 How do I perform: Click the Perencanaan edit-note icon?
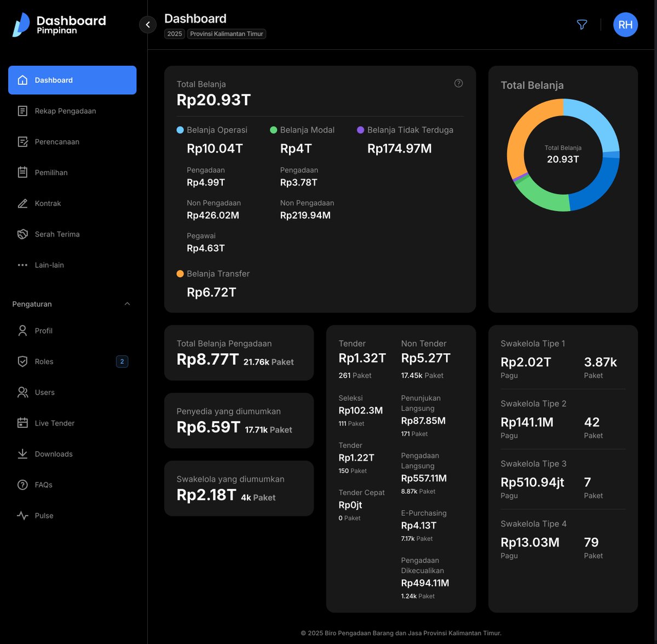point(22,142)
